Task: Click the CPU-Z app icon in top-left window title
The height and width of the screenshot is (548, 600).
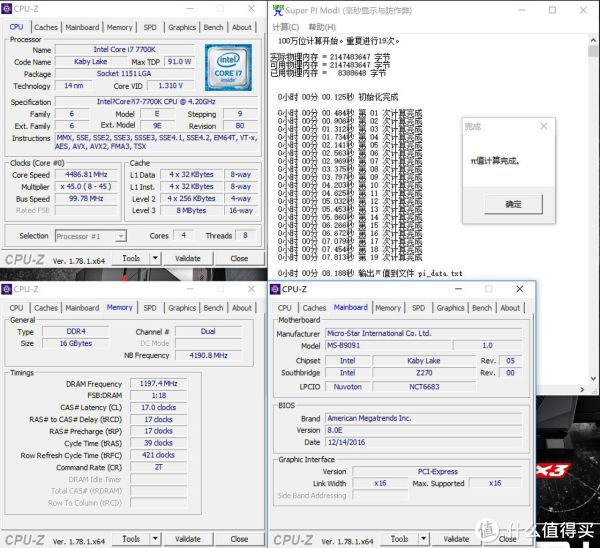Action: [7, 8]
